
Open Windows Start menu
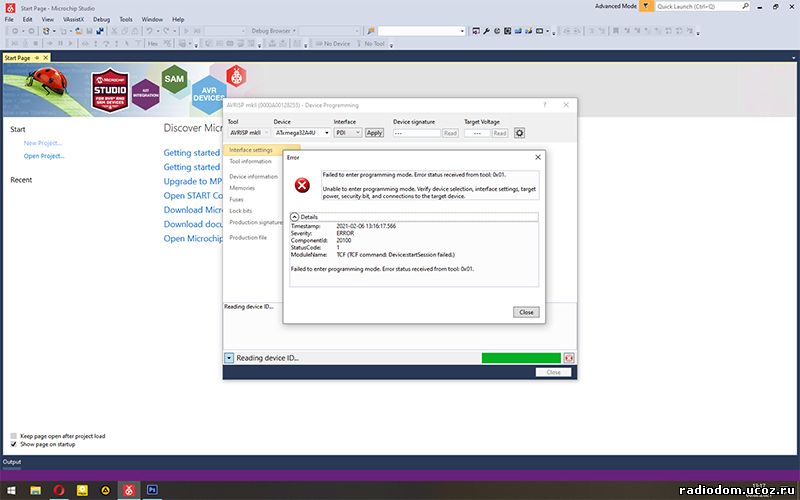pos(11,490)
